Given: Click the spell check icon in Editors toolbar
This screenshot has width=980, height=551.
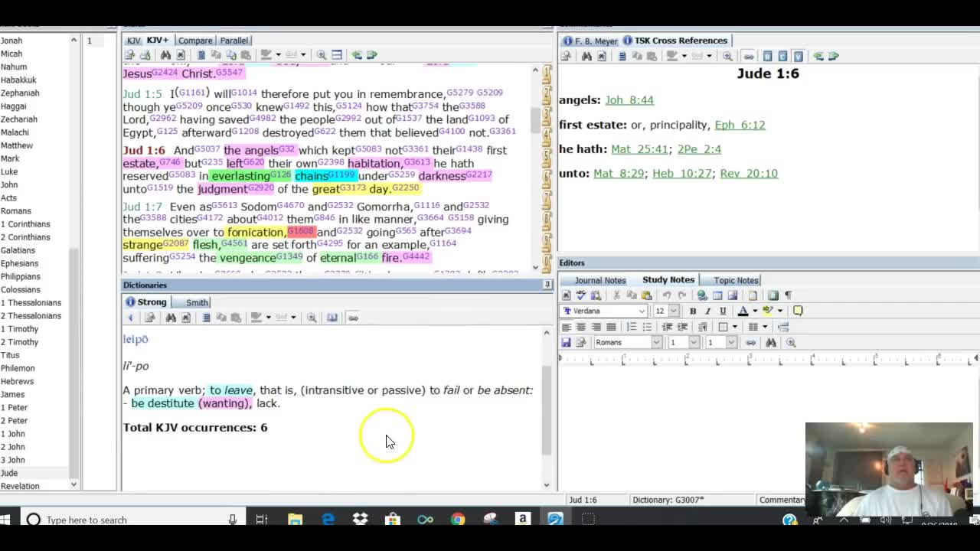Looking at the screenshot, I should point(581,295).
